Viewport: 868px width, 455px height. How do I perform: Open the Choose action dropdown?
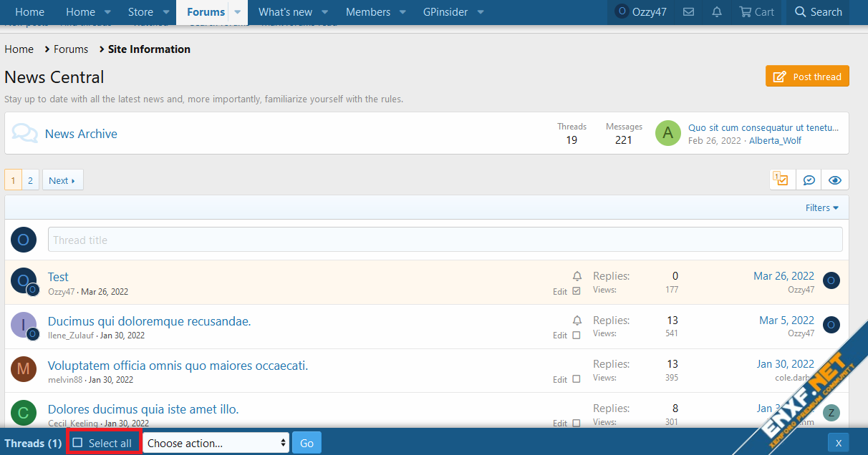click(x=216, y=443)
